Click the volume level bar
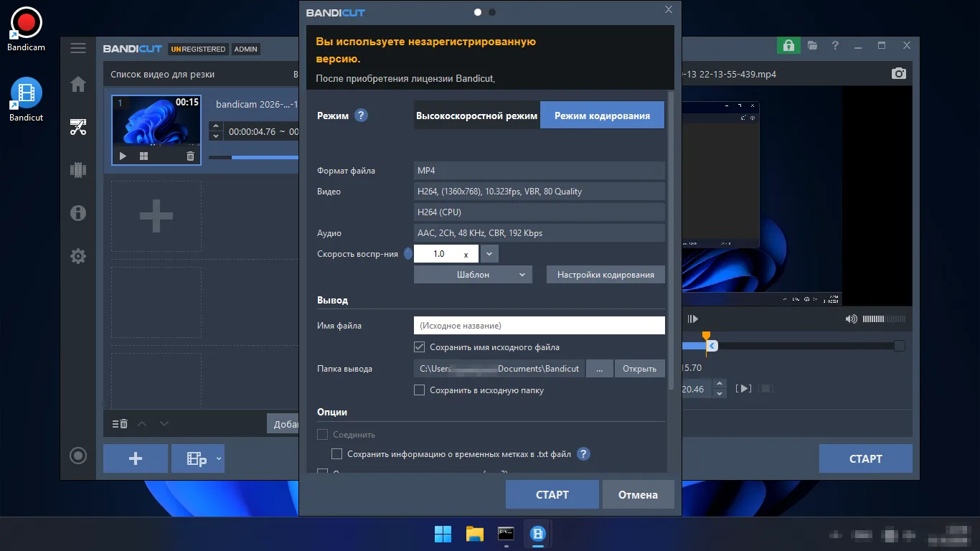The height and width of the screenshot is (551, 980). tap(884, 319)
